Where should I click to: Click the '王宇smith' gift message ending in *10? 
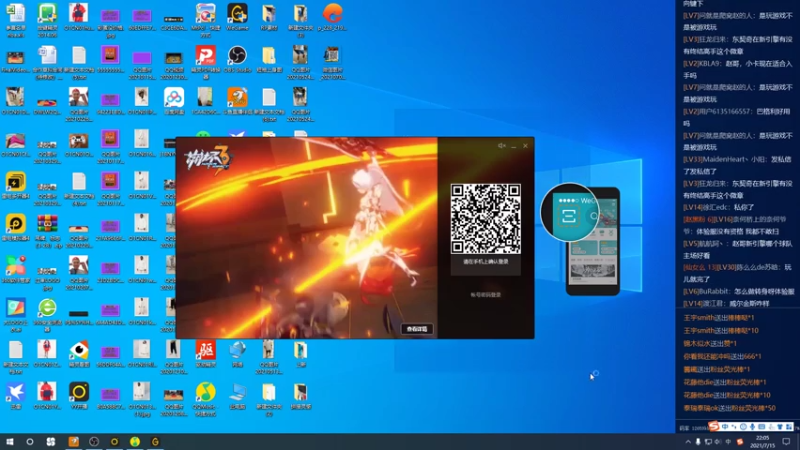720,331
